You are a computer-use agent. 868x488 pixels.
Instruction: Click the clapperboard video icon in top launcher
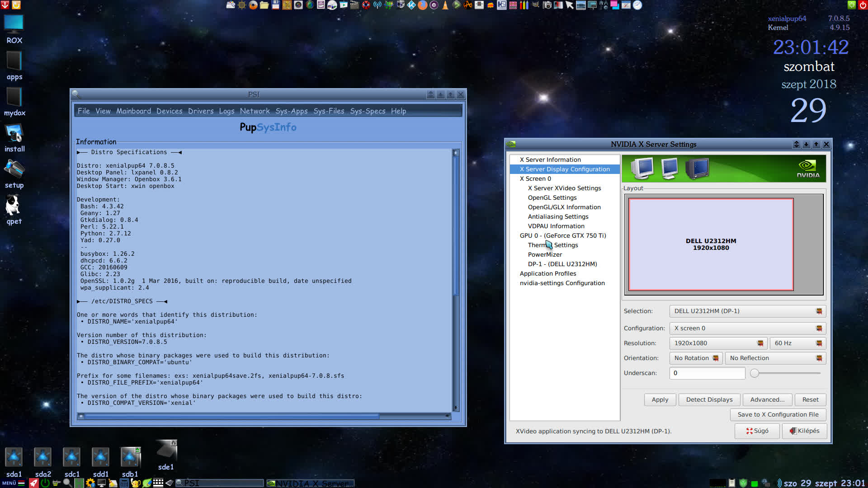(x=354, y=5)
